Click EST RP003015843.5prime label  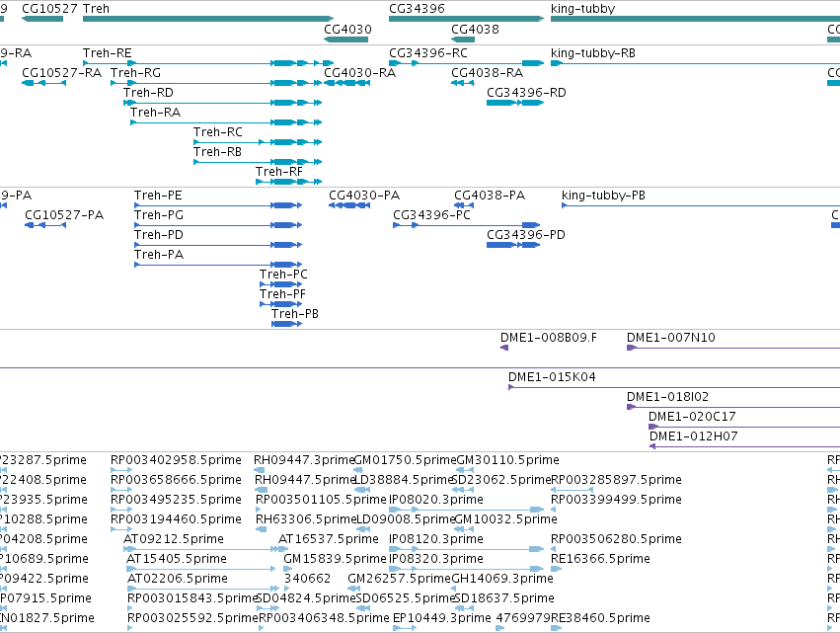tap(192, 598)
